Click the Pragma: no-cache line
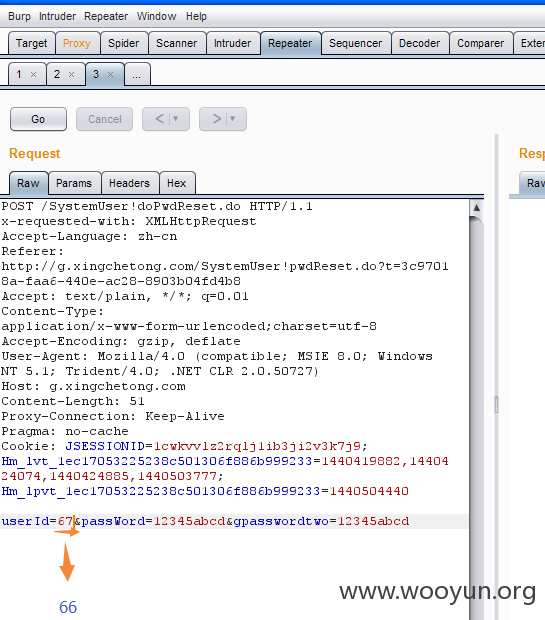 65,431
